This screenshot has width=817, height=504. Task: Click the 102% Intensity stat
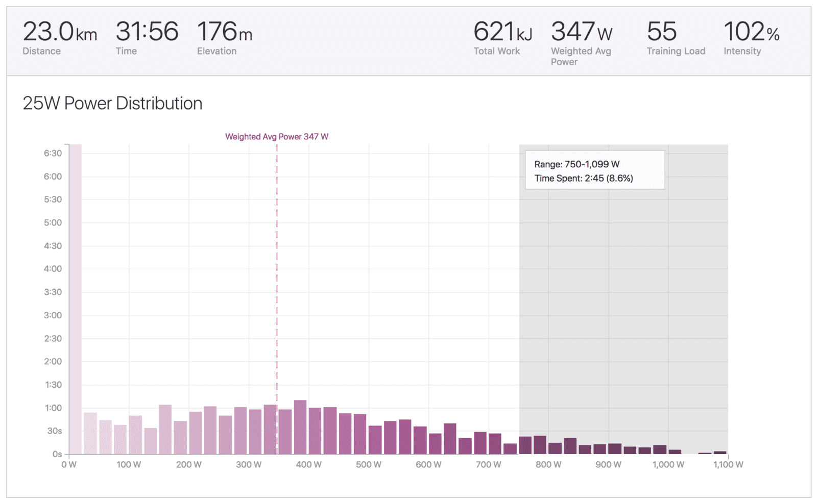[752, 38]
